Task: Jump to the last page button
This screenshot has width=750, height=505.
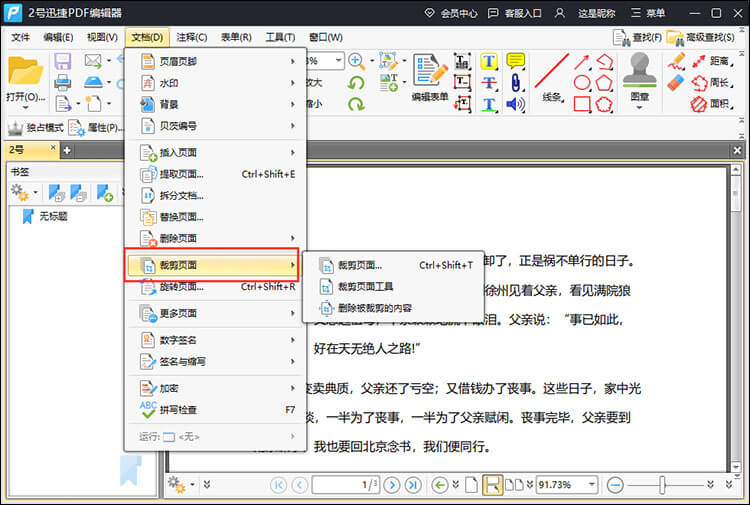Action: coord(413,485)
